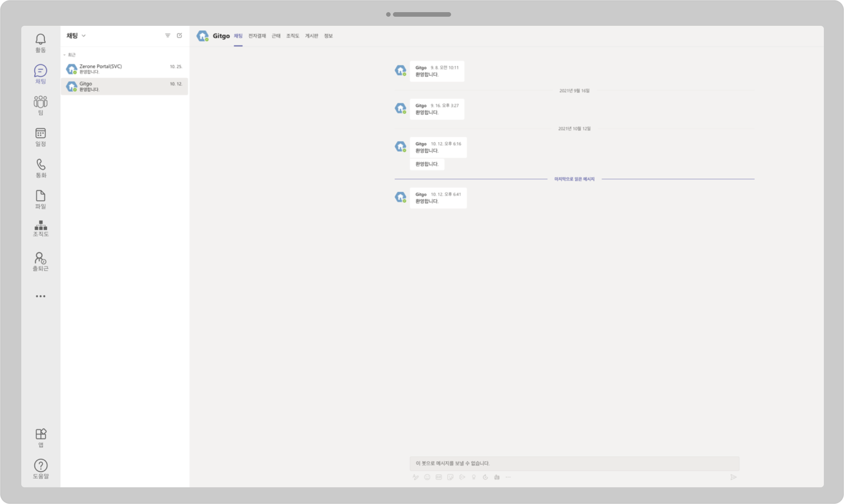Switch to the 정보 tab
The height and width of the screenshot is (504, 844).
[329, 36]
